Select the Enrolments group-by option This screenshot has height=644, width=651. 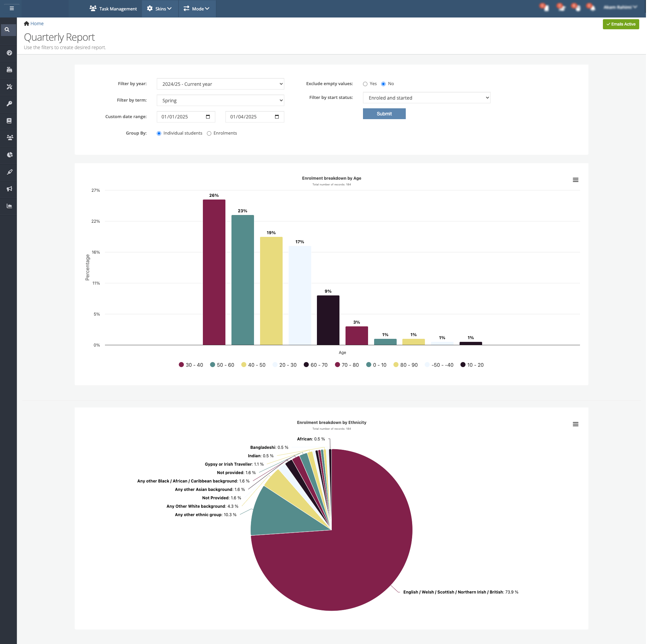(x=209, y=134)
